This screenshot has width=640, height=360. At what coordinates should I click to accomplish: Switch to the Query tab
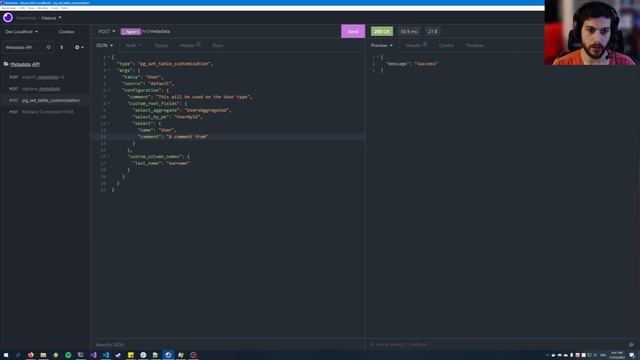[161, 45]
